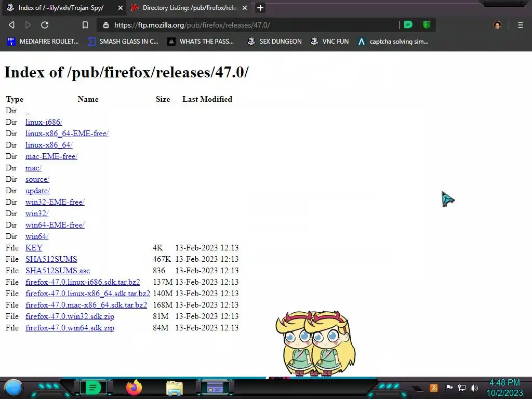This screenshot has width=532, height=399.
Task: Download the KEY file
Action: click(x=34, y=248)
